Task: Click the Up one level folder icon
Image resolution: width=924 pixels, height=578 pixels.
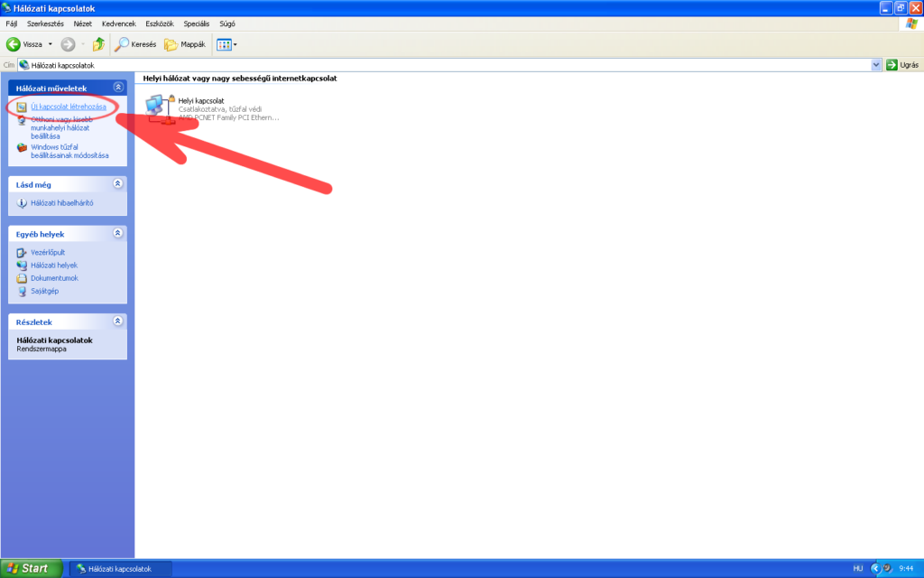Action: tap(98, 44)
